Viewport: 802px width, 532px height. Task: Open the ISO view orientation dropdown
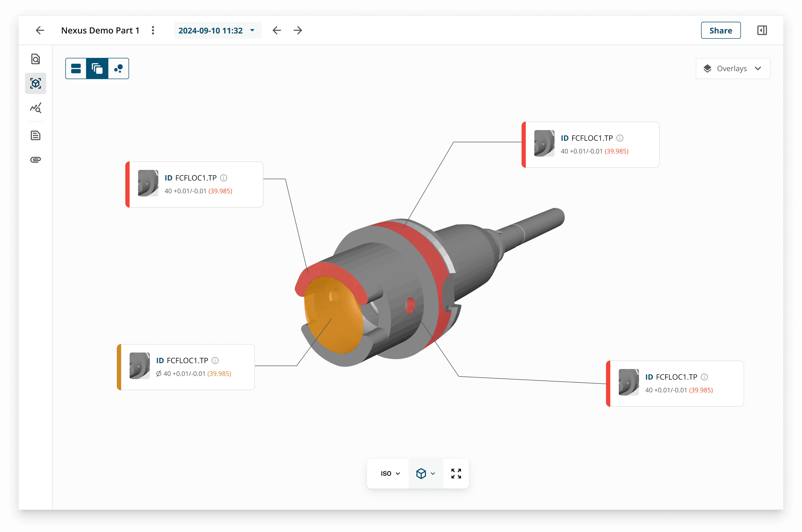(x=390, y=473)
